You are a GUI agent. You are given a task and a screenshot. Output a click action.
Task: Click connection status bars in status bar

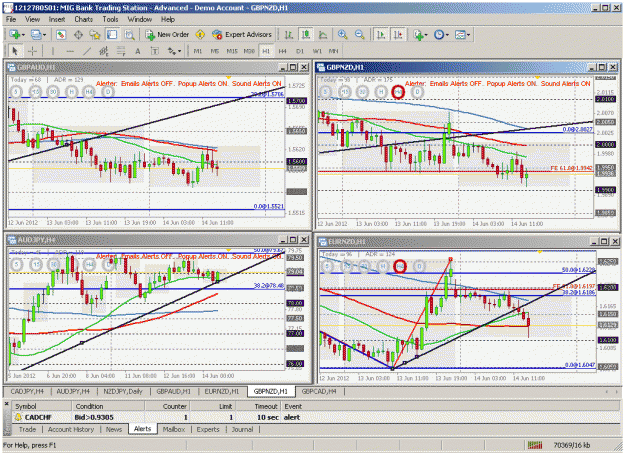point(535,445)
